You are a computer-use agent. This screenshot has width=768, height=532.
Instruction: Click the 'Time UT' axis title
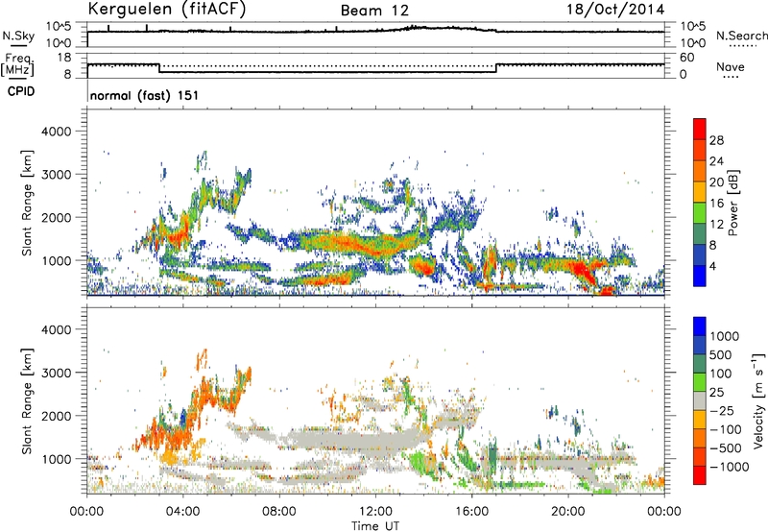pos(375,526)
